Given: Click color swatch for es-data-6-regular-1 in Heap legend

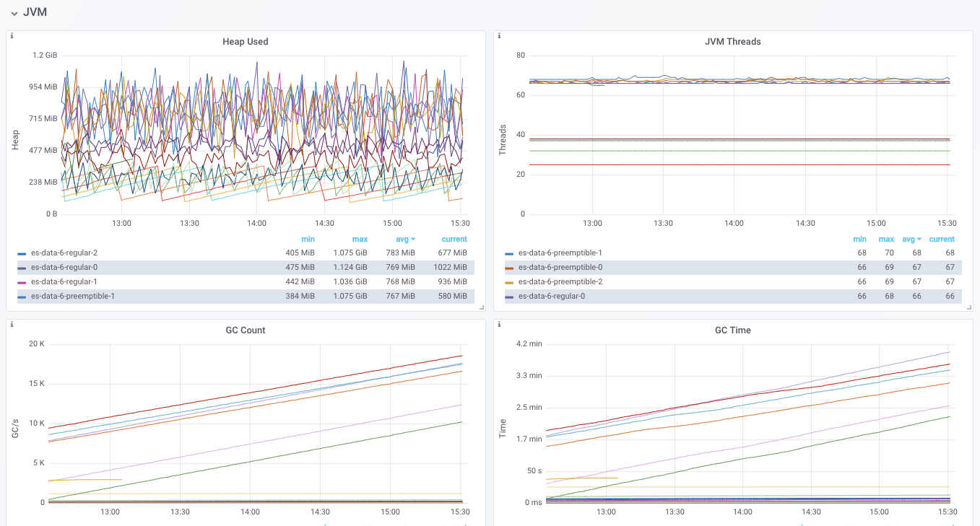Looking at the screenshot, I should point(22,283).
